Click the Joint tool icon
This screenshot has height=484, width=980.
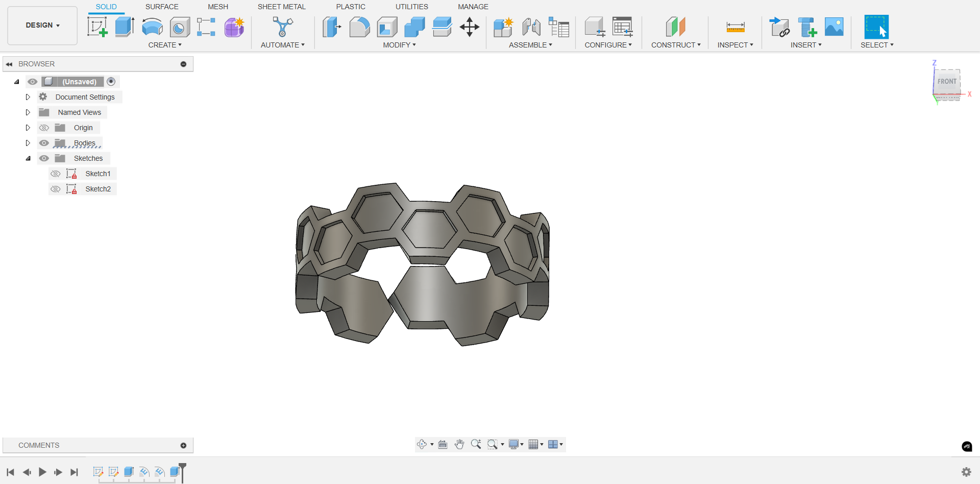(531, 27)
